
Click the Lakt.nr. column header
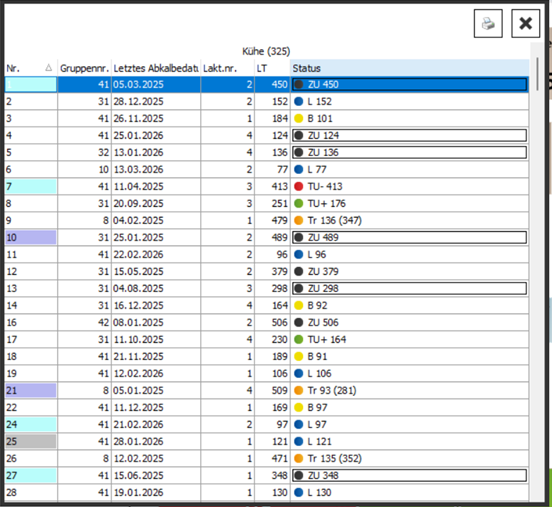(x=227, y=68)
